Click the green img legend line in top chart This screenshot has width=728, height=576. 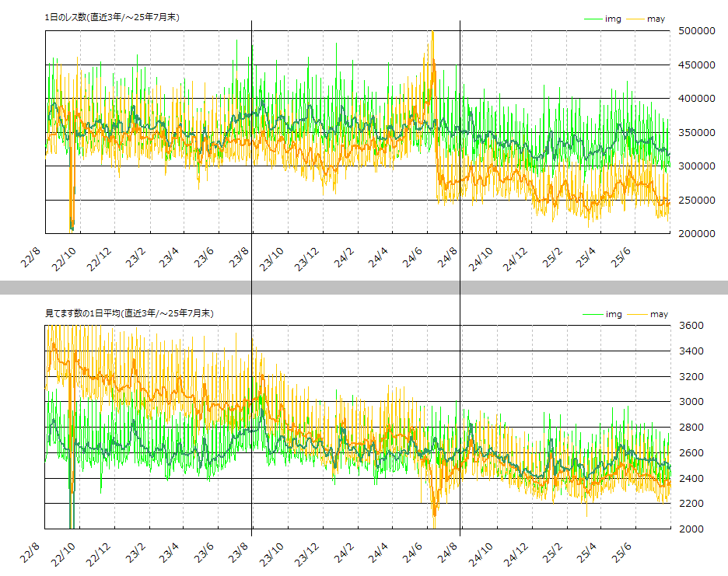pyautogui.click(x=593, y=19)
